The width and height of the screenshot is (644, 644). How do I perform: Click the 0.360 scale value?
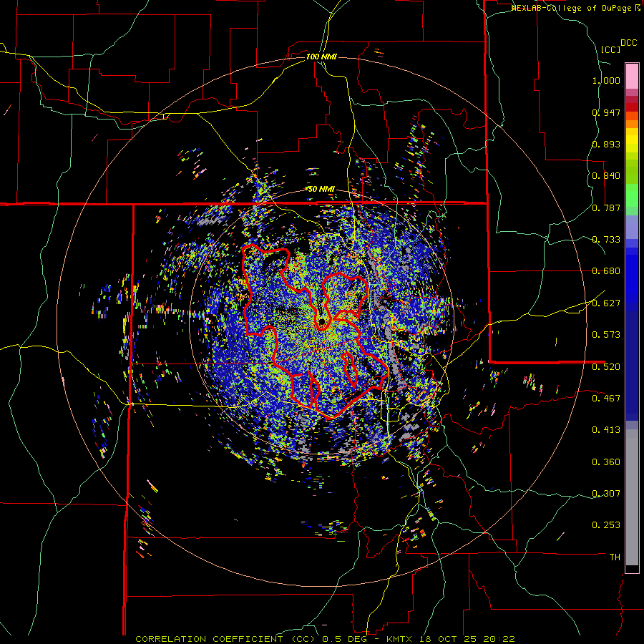tap(606, 462)
